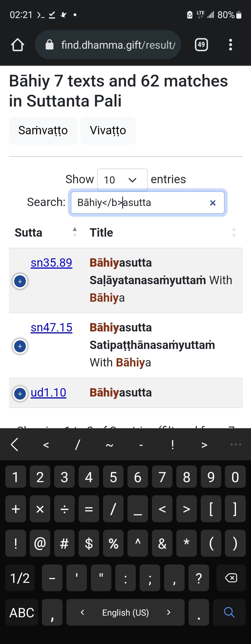
Task: Open the Show entries count dropdown
Action: [x=122, y=180]
